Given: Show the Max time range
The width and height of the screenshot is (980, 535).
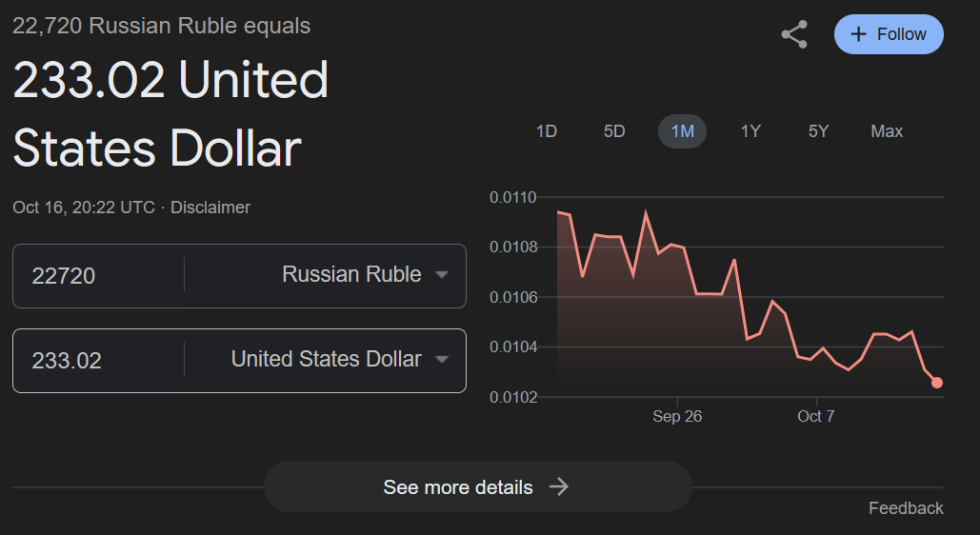Looking at the screenshot, I should 886,131.
